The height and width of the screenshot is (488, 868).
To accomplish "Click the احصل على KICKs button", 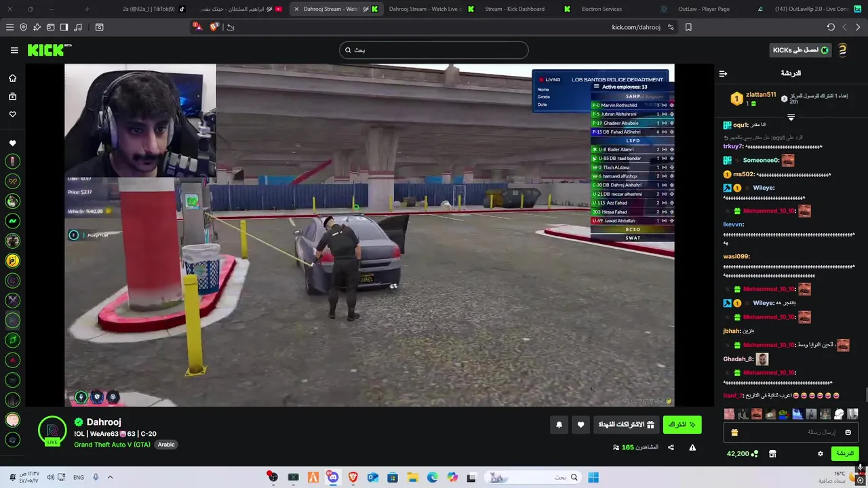I will coord(801,50).
